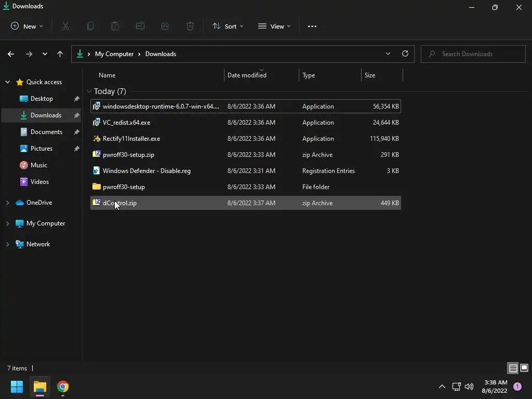Collapse the Today (7) group
The height and width of the screenshot is (399, 532).
89,91
